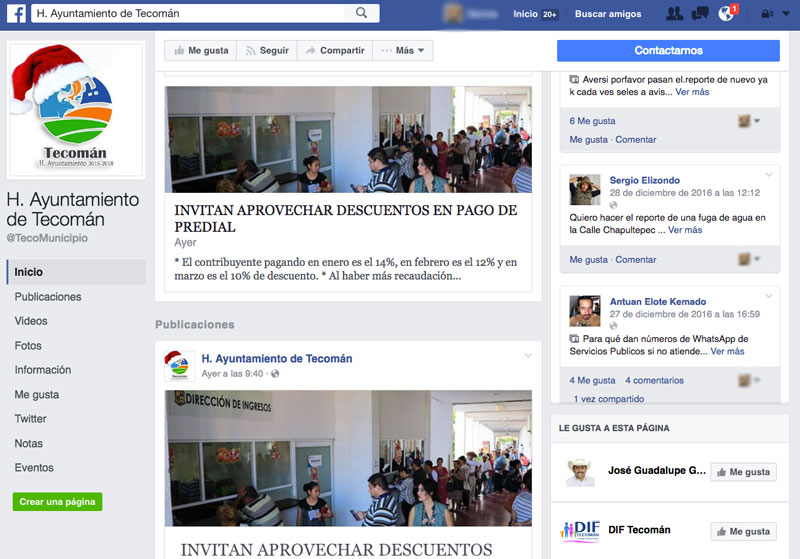Open Información in left sidebar
The height and width of the screenshot is (559, 800).
pyautogui.click(x=43, y=370)
